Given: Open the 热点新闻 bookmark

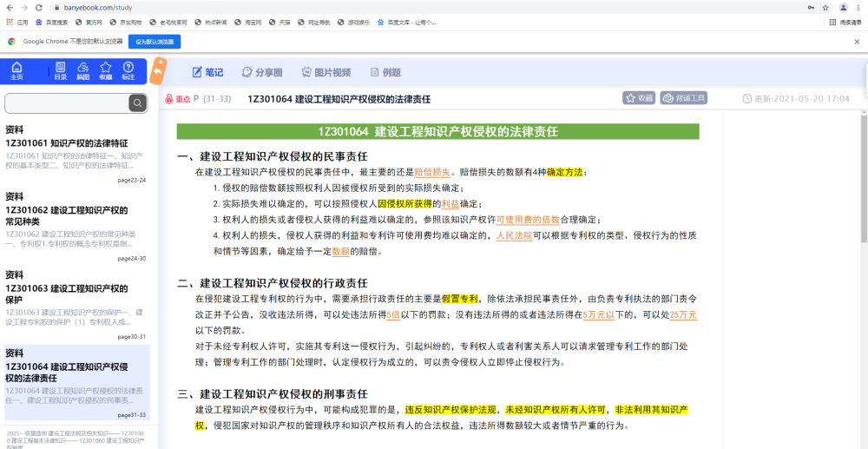Looking at the screenshot, I should point(212,23).
